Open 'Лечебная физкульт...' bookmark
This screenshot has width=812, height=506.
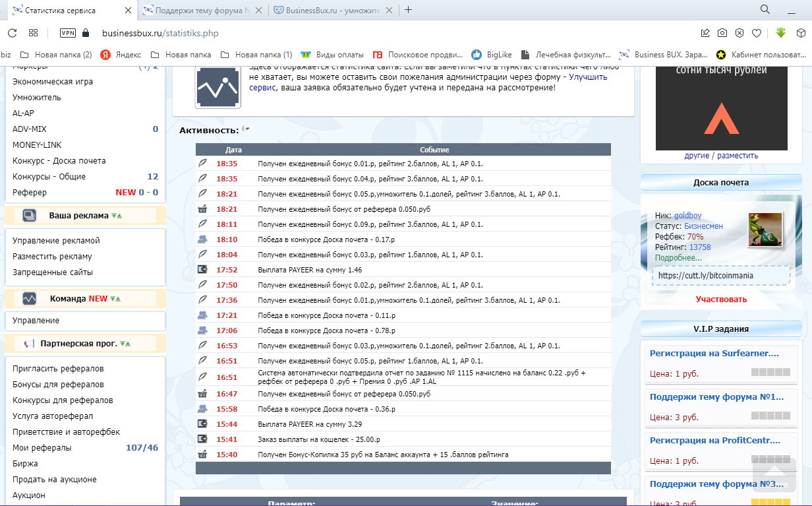[565, 55]
